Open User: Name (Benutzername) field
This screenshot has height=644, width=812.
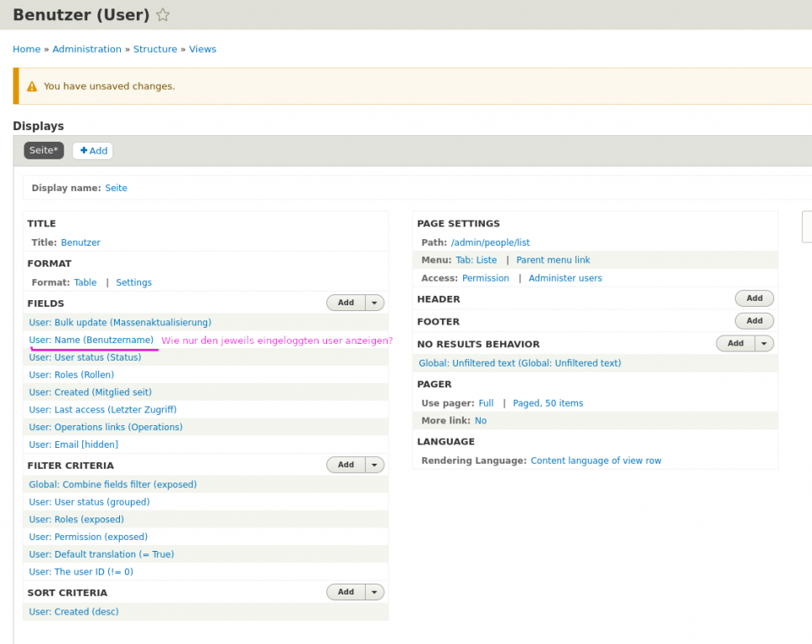[x=91, y=340]
